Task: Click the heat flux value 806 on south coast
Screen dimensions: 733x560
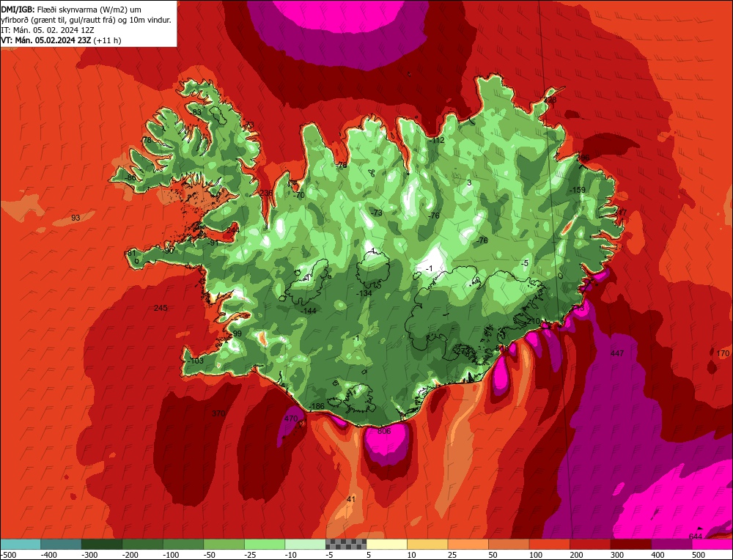Action: click(384, 431)
